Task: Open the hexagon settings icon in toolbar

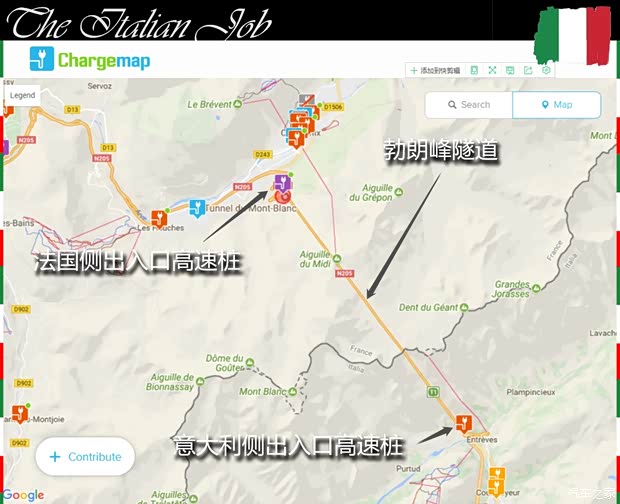Action: pyautogui.click(x=546, y=71)
